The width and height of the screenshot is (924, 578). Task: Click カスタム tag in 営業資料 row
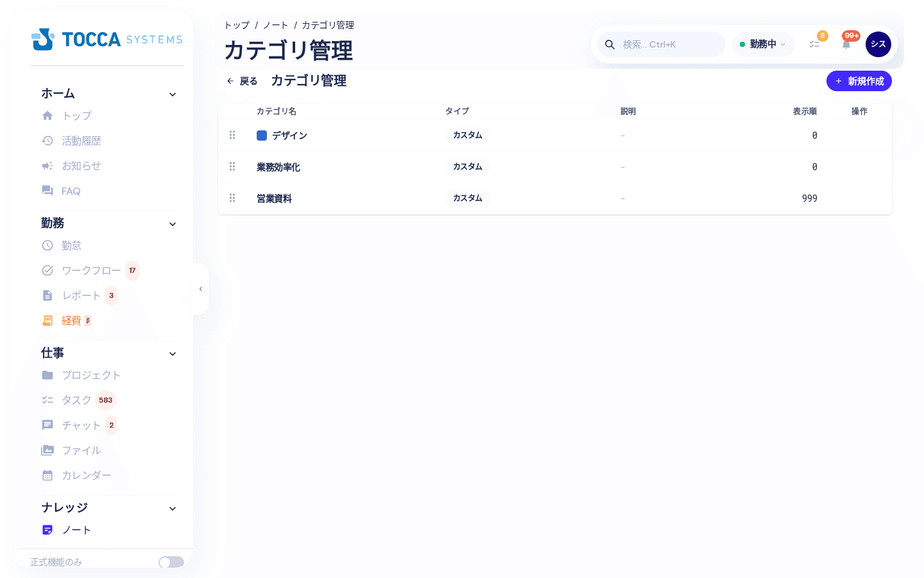point(467,198)
